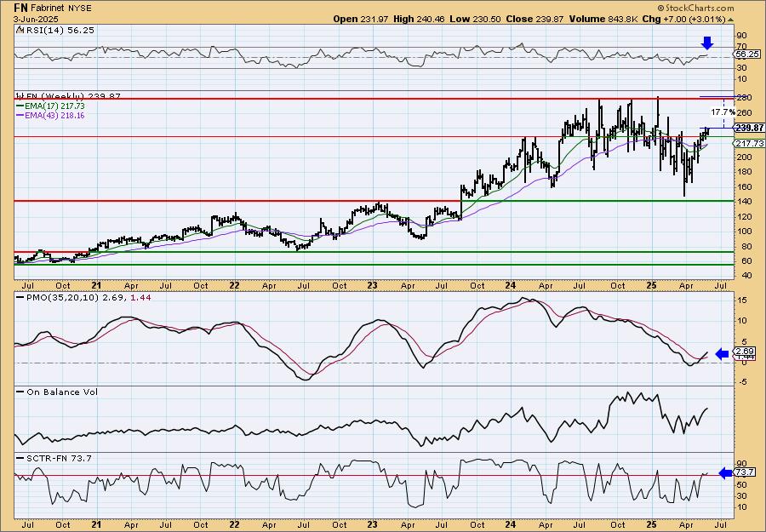
Task: Click the SCTR-FN legend line marker
Action: 20,458
